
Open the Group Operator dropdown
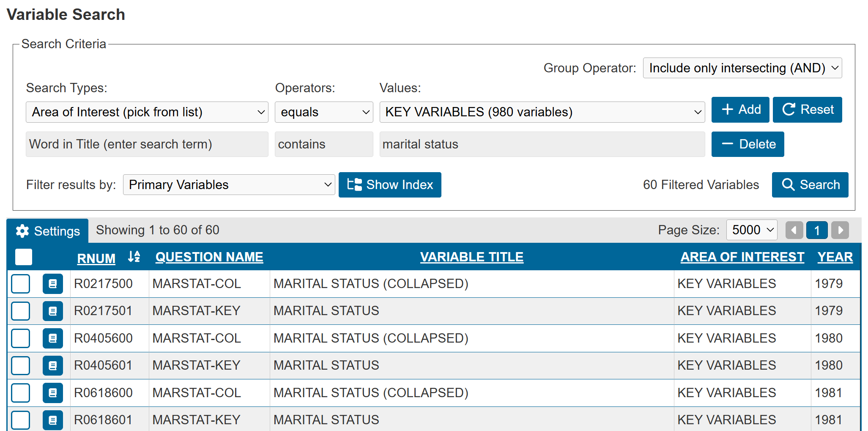742,68
